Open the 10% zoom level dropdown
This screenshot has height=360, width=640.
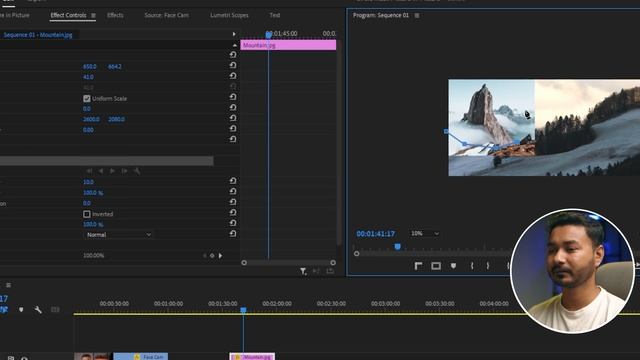click(x=424, y=233)
